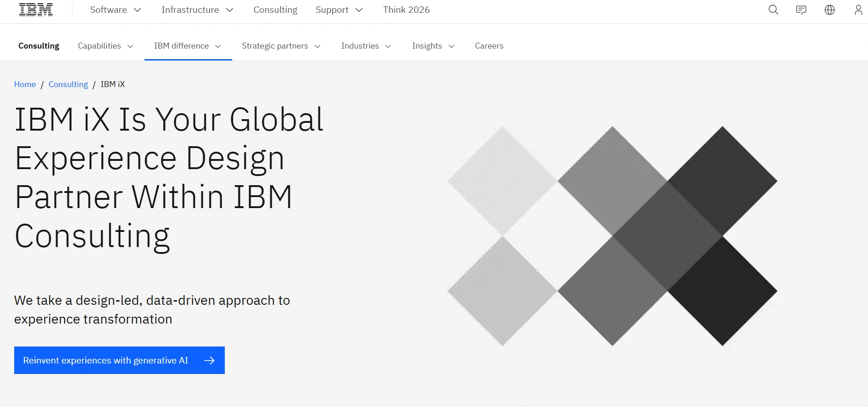Viewport: 868px width, 407px height.
Task: Click the IBM iX diamond pattern graphic
Action: 612,236
